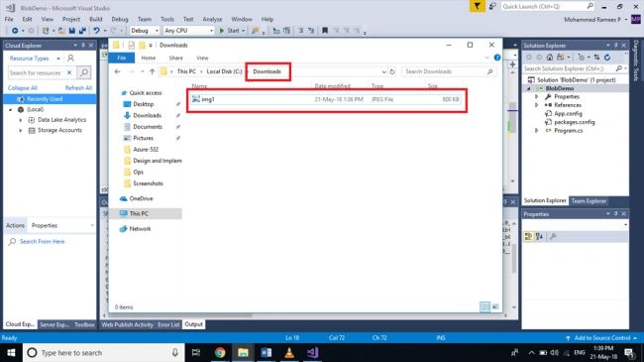Click the Back arrow in File Explorer

point(118,71)
